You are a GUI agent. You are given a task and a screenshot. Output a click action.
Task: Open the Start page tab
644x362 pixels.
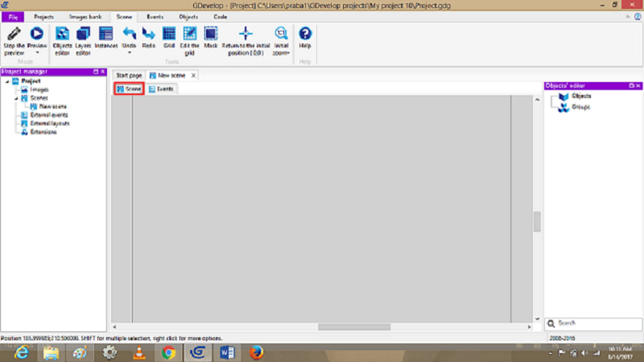129,76
